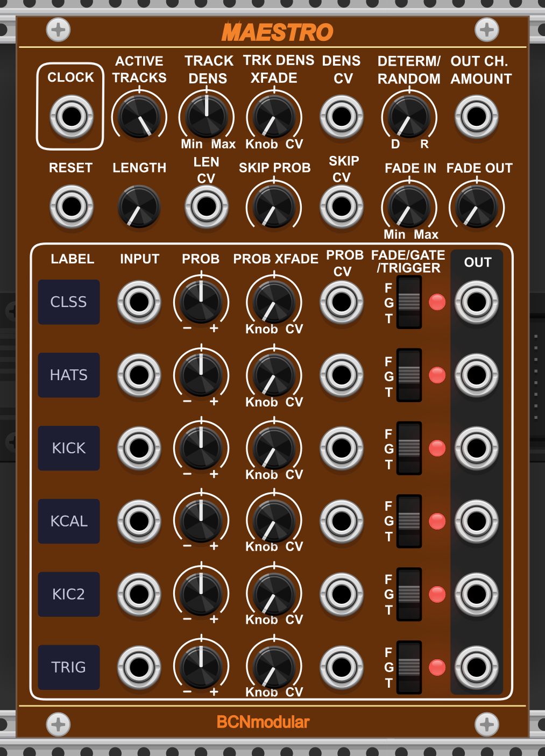Click the HATS row PROB CV jack
Viewport: 545px width, 756px height.
(342, 375)
